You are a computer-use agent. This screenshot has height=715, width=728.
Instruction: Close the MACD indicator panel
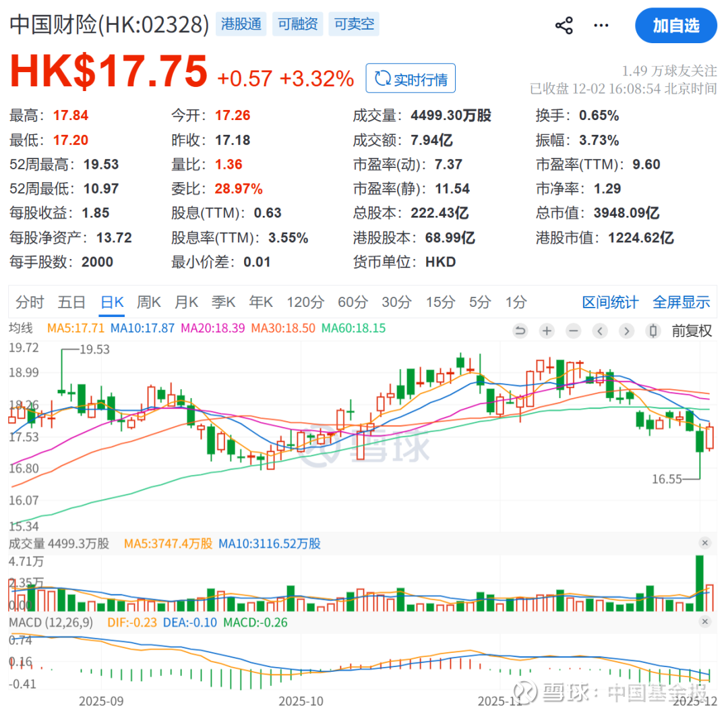click(x=705, y=621)
